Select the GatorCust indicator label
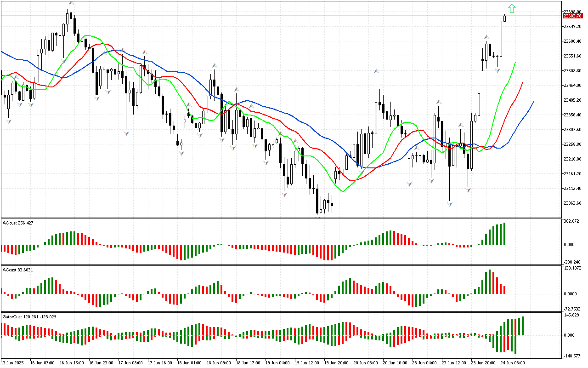 tap(29, 317)
